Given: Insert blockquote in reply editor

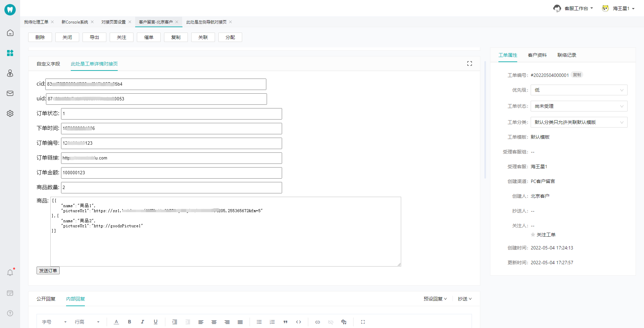Looking at the screenshot, I should coord(285,322).
